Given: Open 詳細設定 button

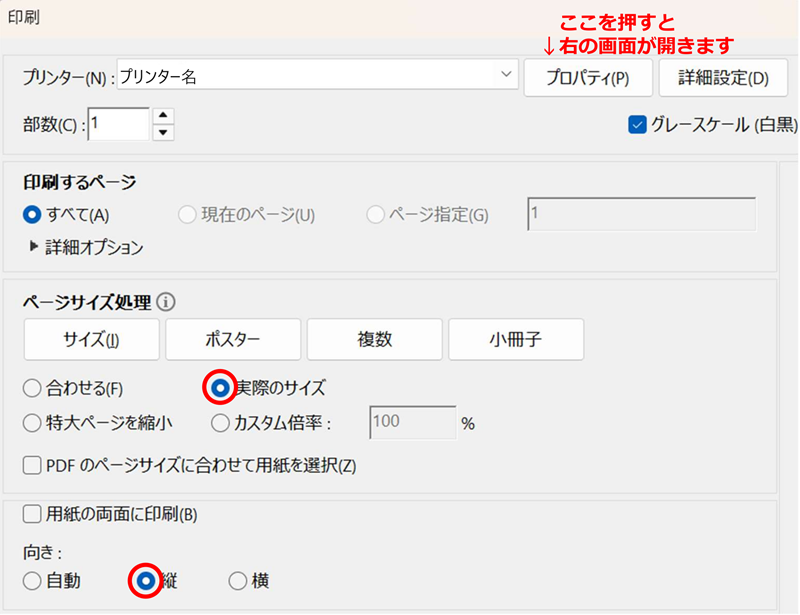Looking at the screenshot, I should point(724,77).
